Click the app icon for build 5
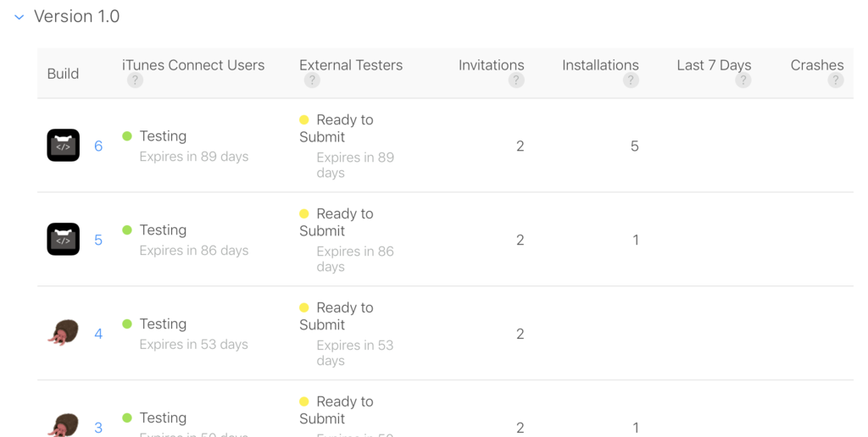This screenshot has width=868, height=437. [64, 240]
